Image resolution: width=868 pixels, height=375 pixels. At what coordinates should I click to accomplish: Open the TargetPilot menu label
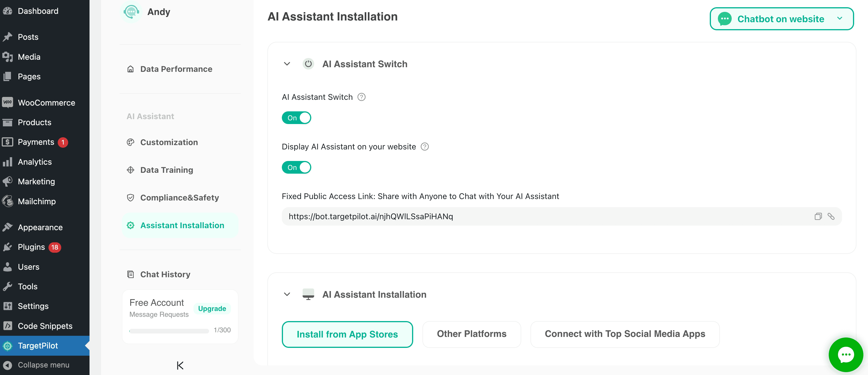[x=38, y=345]
